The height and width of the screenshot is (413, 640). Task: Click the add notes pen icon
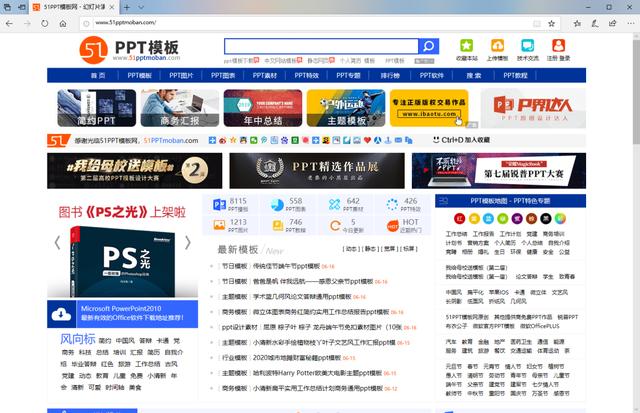595,23
